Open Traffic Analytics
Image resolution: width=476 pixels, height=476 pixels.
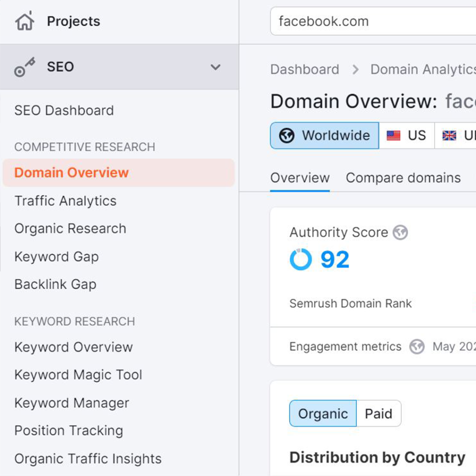tap(66, 201)
